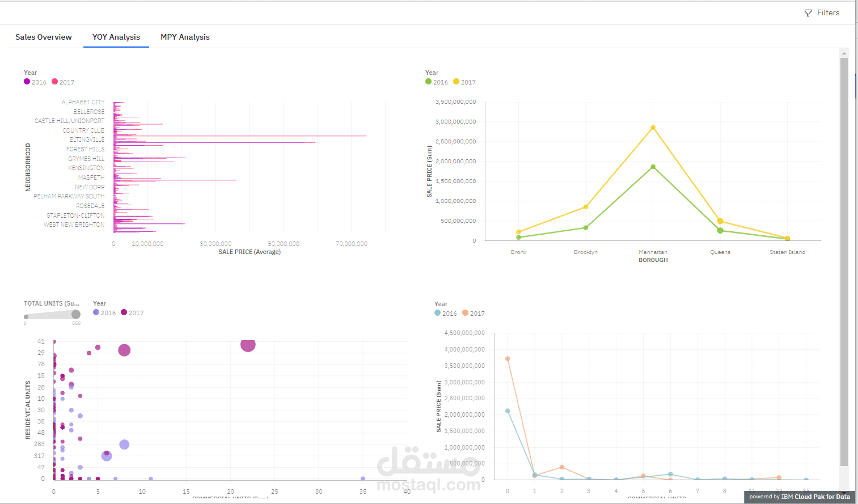This screenshot has width=858, height=504.
Task: Click the WEST NEW BRIGHTON neighborhood label
Action: [x=74, y=225]
